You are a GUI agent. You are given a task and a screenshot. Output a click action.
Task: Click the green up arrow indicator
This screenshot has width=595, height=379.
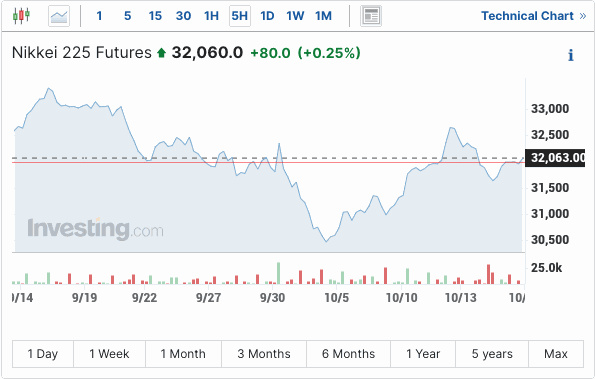point(162,53)
